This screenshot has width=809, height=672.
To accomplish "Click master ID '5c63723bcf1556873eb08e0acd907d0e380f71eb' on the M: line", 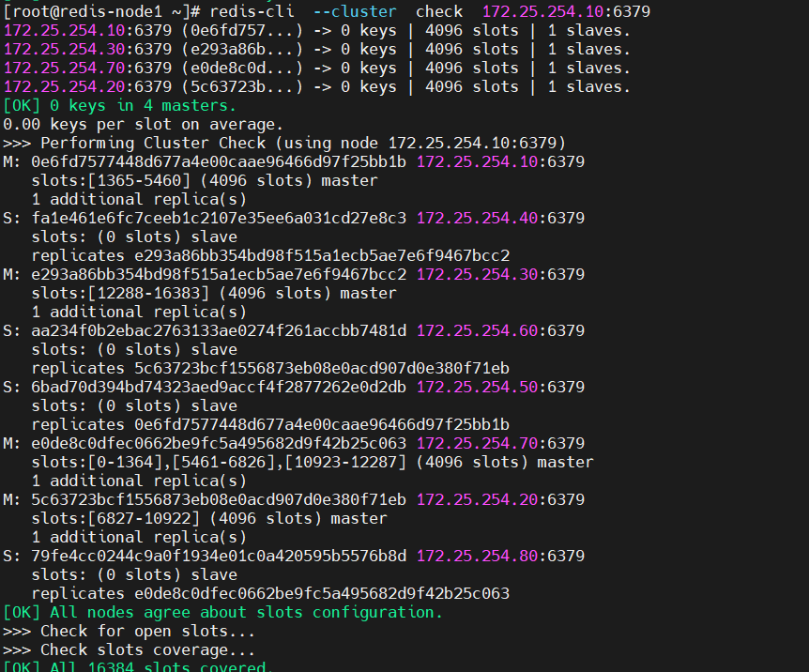I will click(x=219, y=499).
